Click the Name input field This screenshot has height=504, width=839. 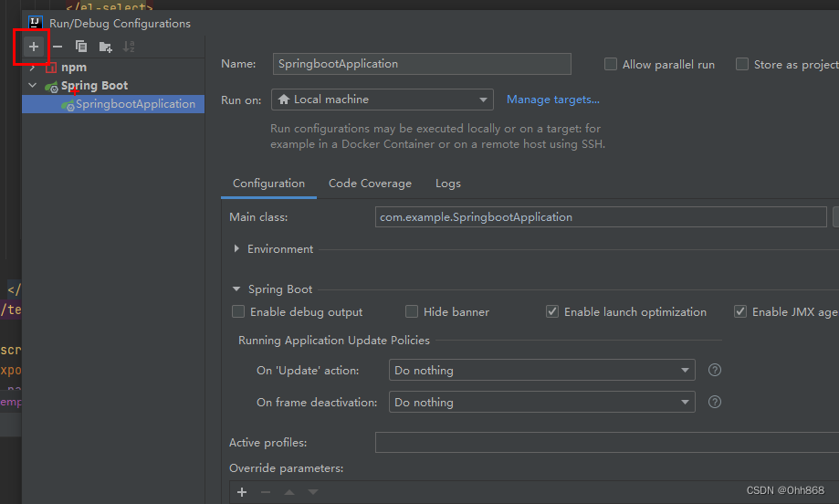click(422, 64)
